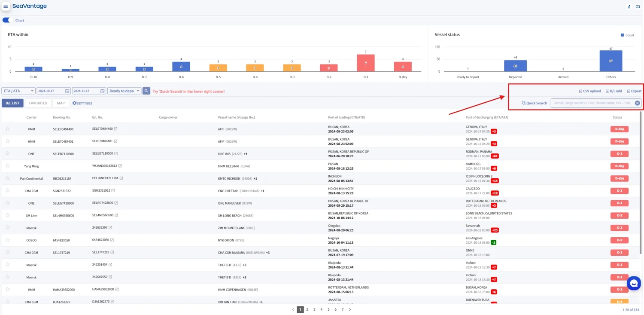
Task: Open external link icon for B/L 242607550
Action: coord(110,277)
